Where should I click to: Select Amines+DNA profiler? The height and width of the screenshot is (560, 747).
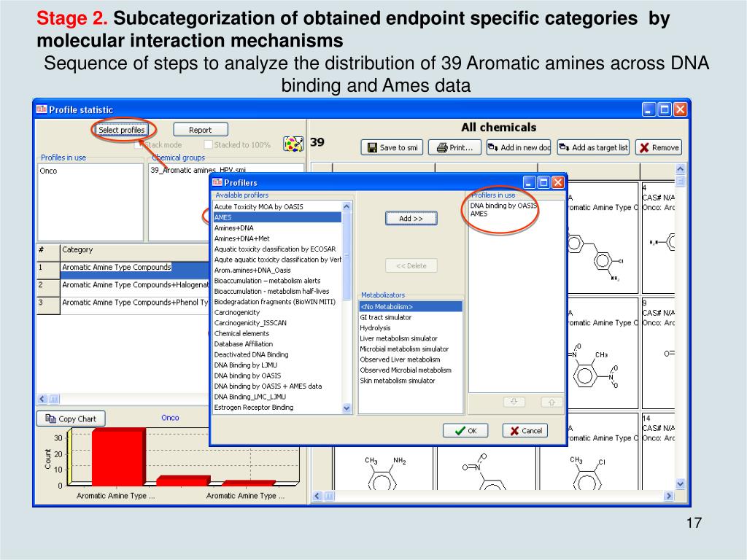[277, 227]
